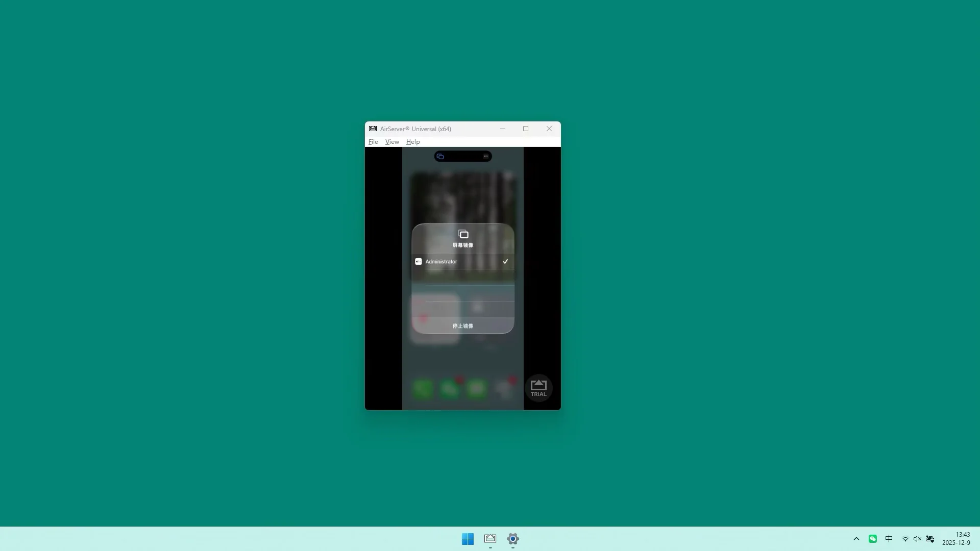Open Windows Settings from the taskbar

(x=512, y=538)
